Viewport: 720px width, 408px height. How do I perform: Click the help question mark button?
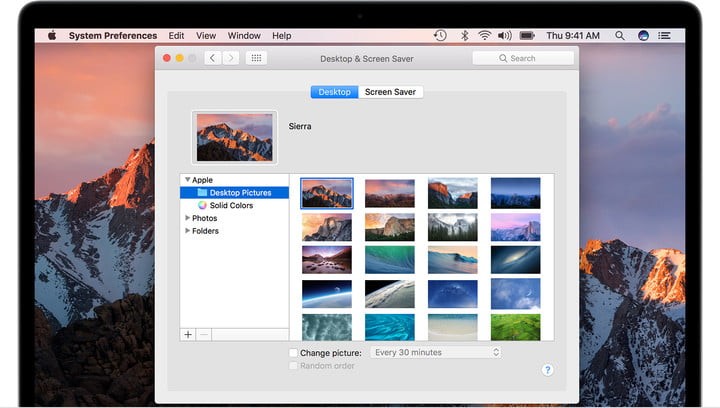(x=547, y=370)
